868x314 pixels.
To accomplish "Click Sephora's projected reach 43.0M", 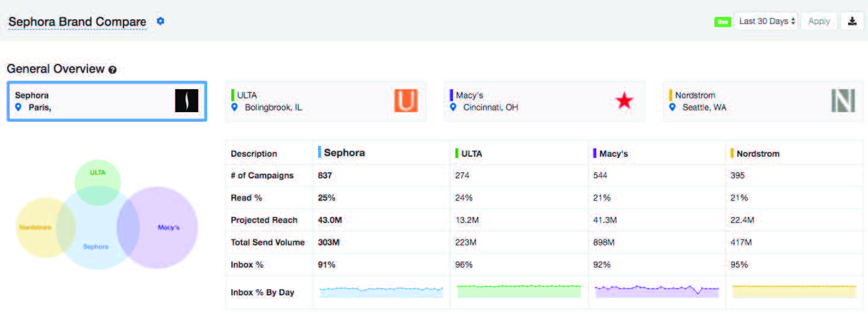I will [x=329, y=220].
